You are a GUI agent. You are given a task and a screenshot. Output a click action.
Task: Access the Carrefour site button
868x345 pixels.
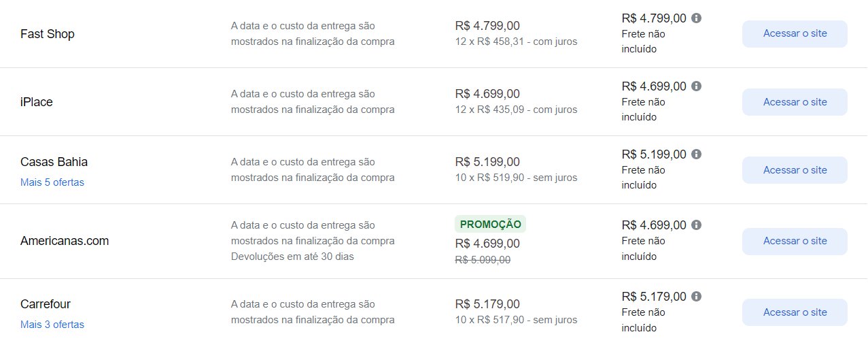tap(795, 312)
